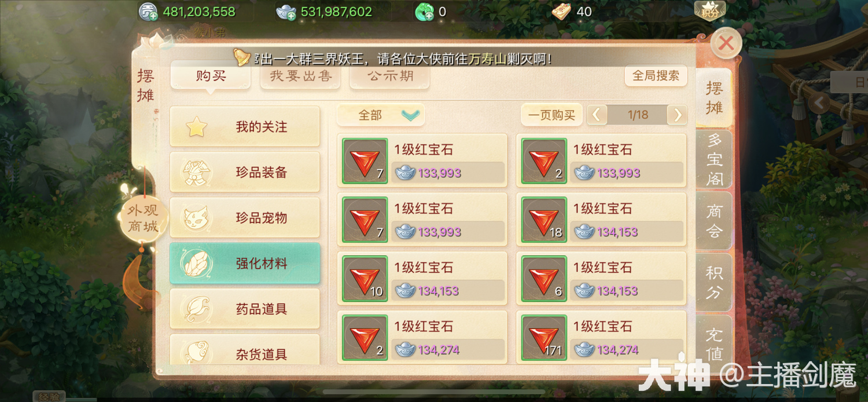Switch to the 公示期 tab

pyautogui.click(x=390, y=76)
